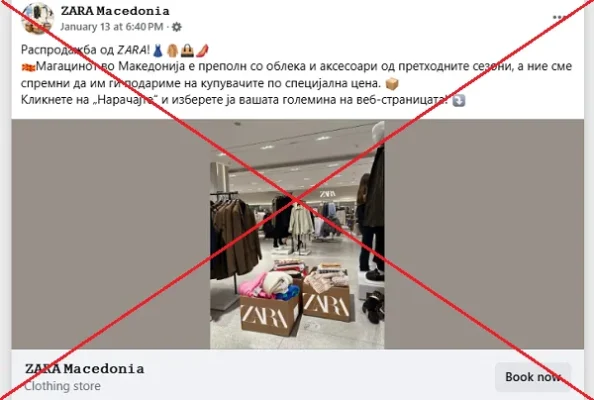Click the Book now button

pos(533,377)
